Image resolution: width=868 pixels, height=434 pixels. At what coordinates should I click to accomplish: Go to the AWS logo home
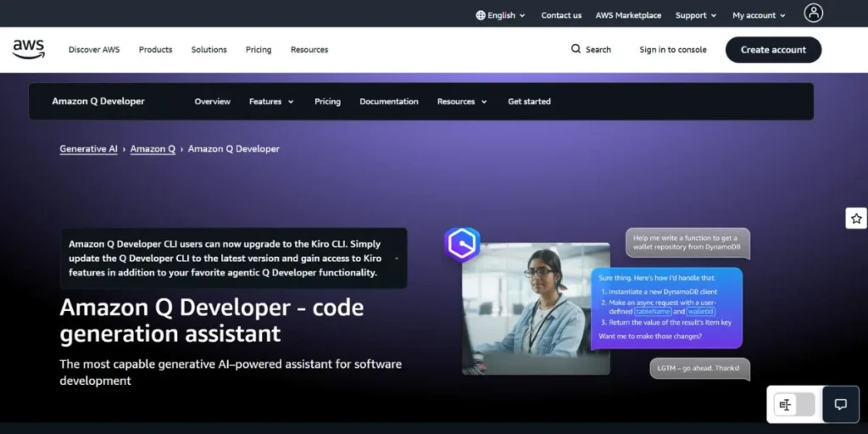(28, 49)
